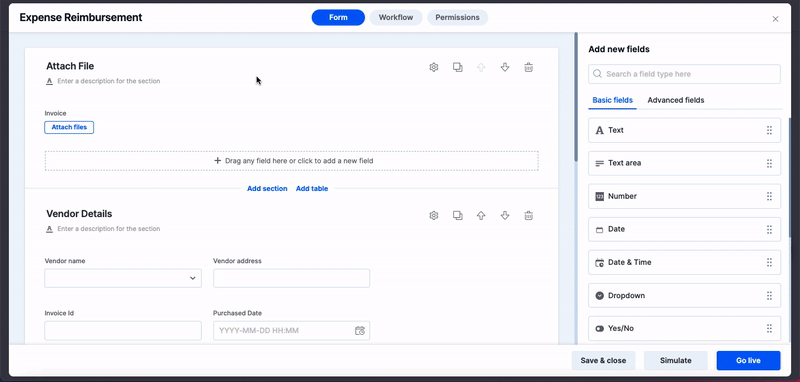Switch to the Workflow tab

pyautogui.click(x=396, y=17)
